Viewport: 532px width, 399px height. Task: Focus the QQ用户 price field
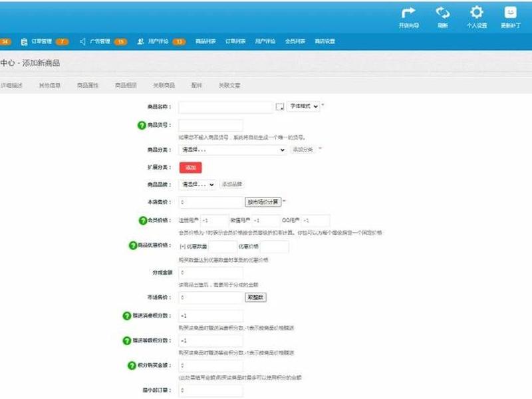pyautogui.click(x=315, y=221)
